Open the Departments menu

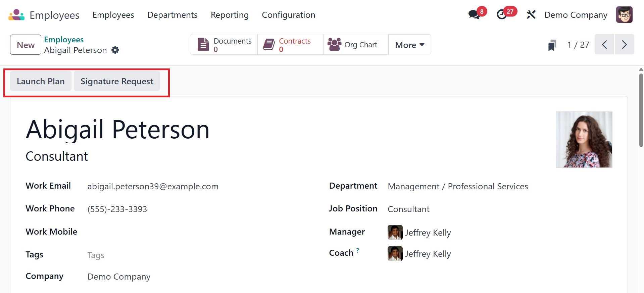pyautogui.click(x=172, y=15)
